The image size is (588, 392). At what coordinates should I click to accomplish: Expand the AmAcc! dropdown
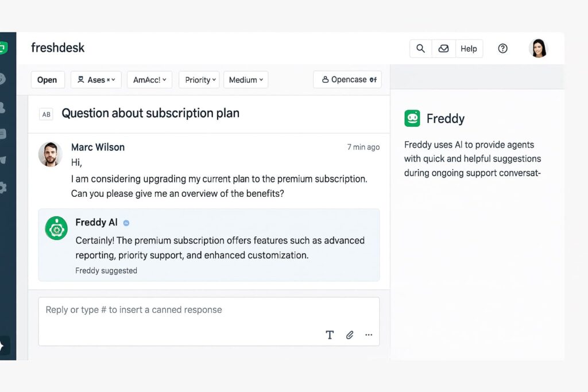[x=149, y=80]
